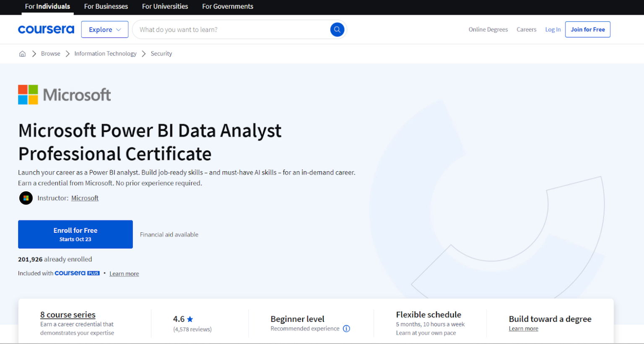Switch to the For Universities tab
Screen dimensions: 644x344
(x=165, y=6)
